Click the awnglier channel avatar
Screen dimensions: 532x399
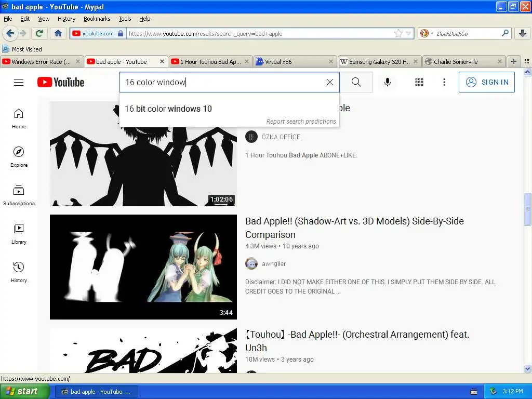(x=251, y=263)
